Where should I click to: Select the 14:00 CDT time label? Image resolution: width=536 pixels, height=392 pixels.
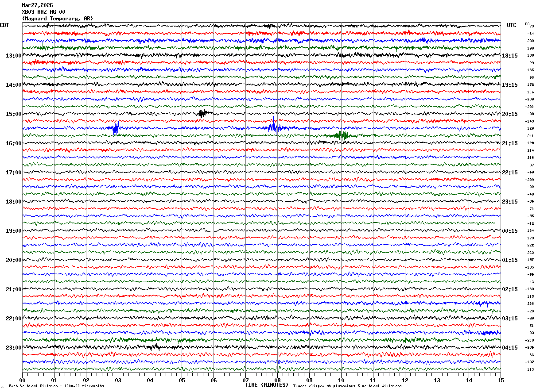click(13, 85)
